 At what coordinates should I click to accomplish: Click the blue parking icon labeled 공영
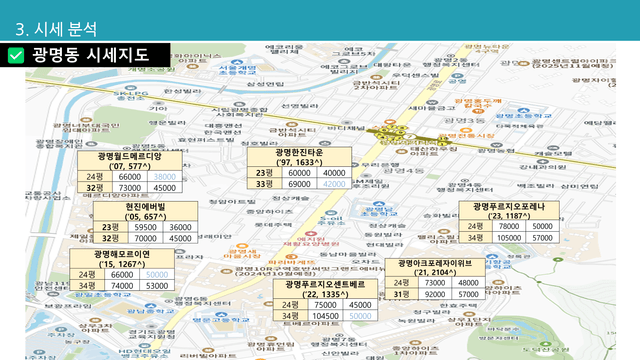(x=457, y=76)
